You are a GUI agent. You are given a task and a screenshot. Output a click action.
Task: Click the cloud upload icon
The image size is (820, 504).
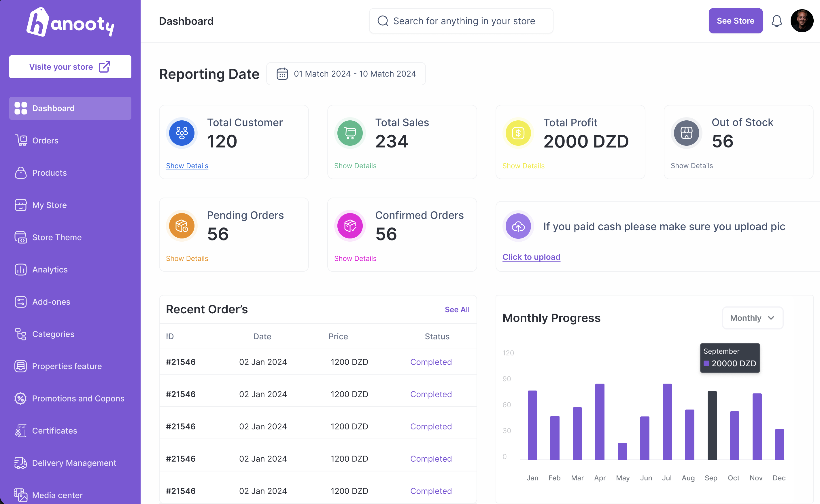click(518, 226)
